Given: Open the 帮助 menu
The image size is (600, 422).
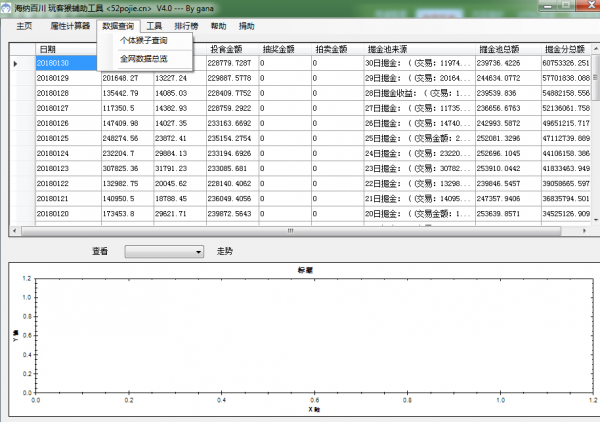Looking at the screenshot, I should tap(219, 26).
